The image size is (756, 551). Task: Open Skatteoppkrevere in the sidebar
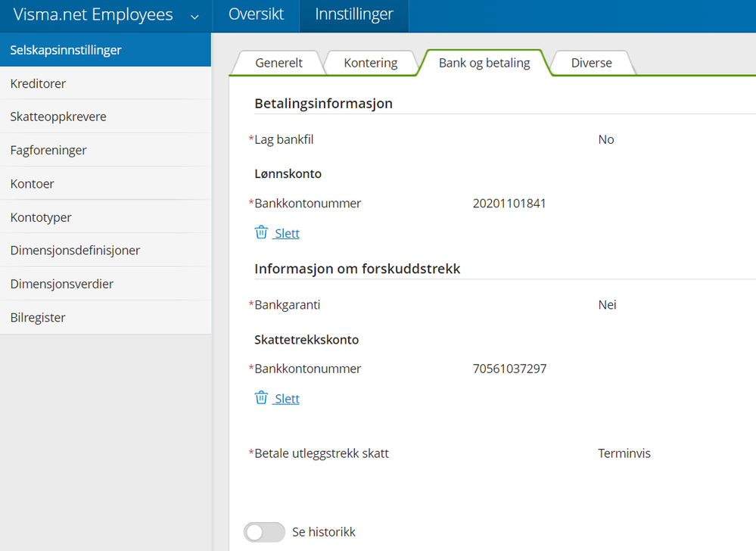click(58, 117)
